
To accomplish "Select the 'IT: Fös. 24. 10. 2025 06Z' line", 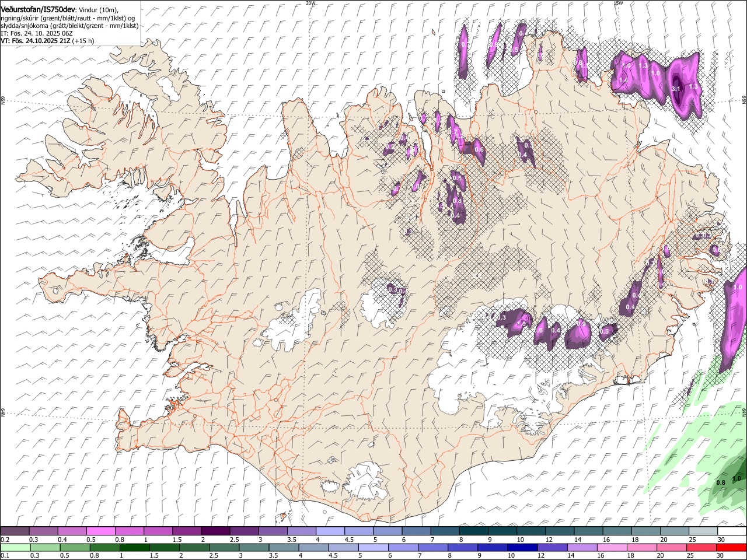I will (x=37, y=33).
